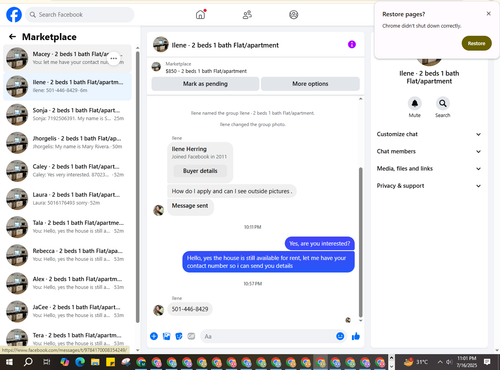This screenshot has height=370, width=500.
Task: Open File Explorer from taskbar
Action: pyautogui.click(x=95, y=362)
